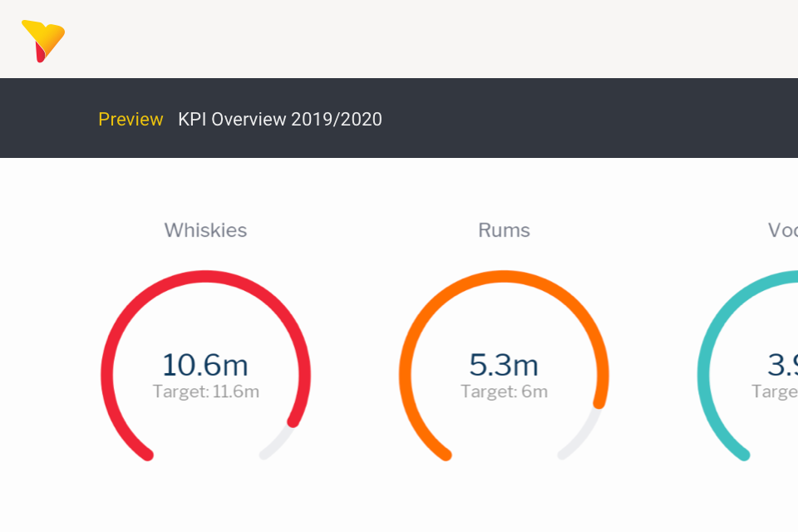Screen dimensions: 798x532
Task: Click the yellow-red logo icon
Action: pyautogui.click(x=43, y=40)
